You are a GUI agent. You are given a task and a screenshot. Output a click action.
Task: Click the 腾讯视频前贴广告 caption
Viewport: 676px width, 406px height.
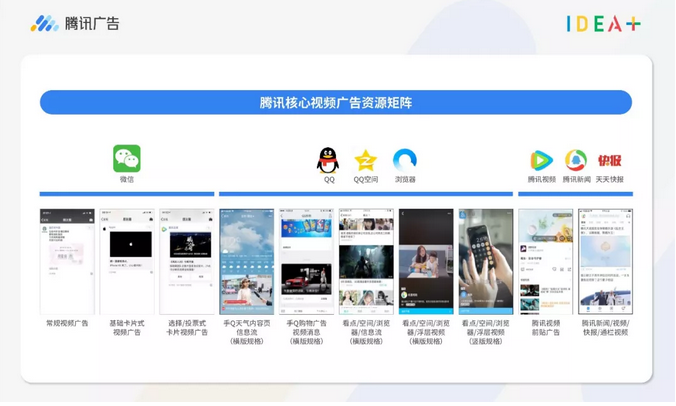tap(546, 328)
